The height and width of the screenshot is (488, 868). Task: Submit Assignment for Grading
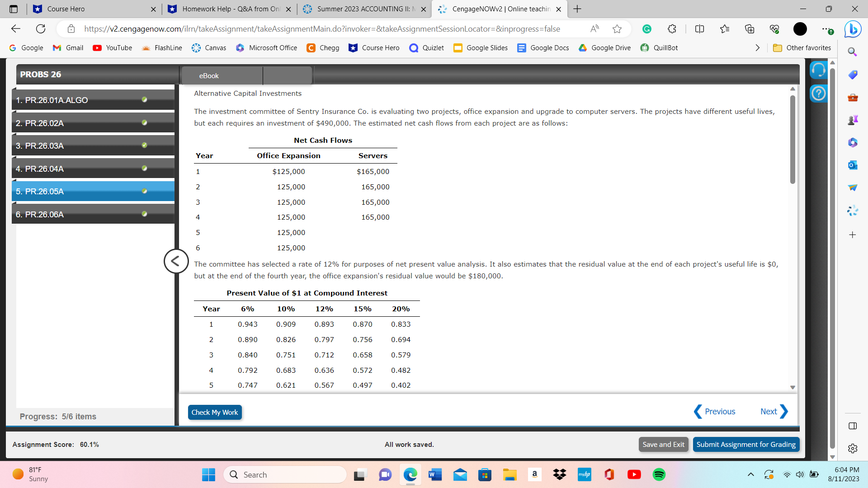tap(746, 444)
